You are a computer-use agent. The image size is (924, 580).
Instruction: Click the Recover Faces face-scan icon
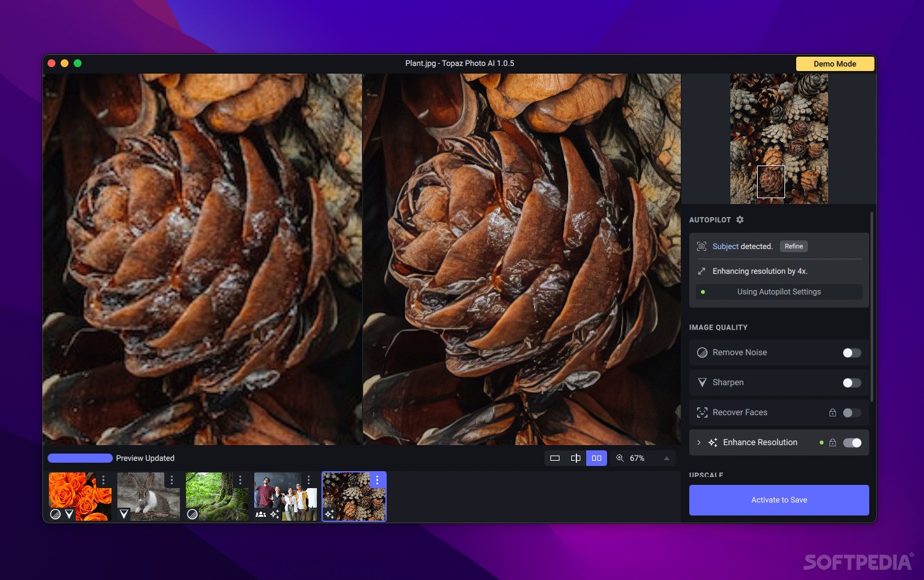click(x=702, y=413)
